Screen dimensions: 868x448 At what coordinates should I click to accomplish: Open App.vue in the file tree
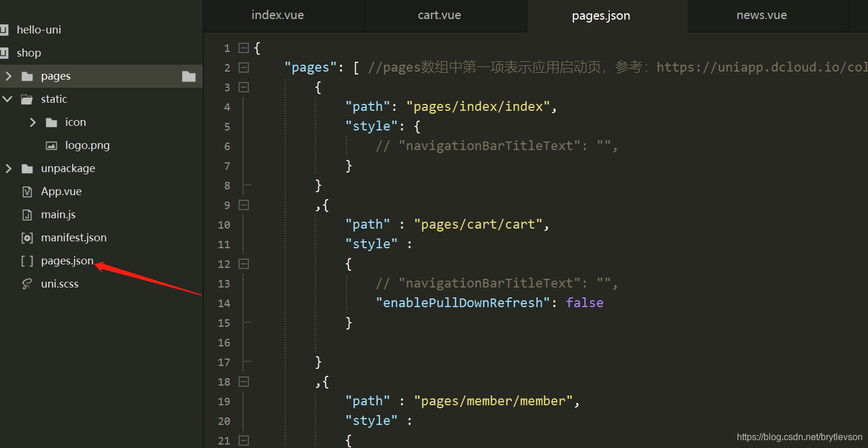(61, 192)
